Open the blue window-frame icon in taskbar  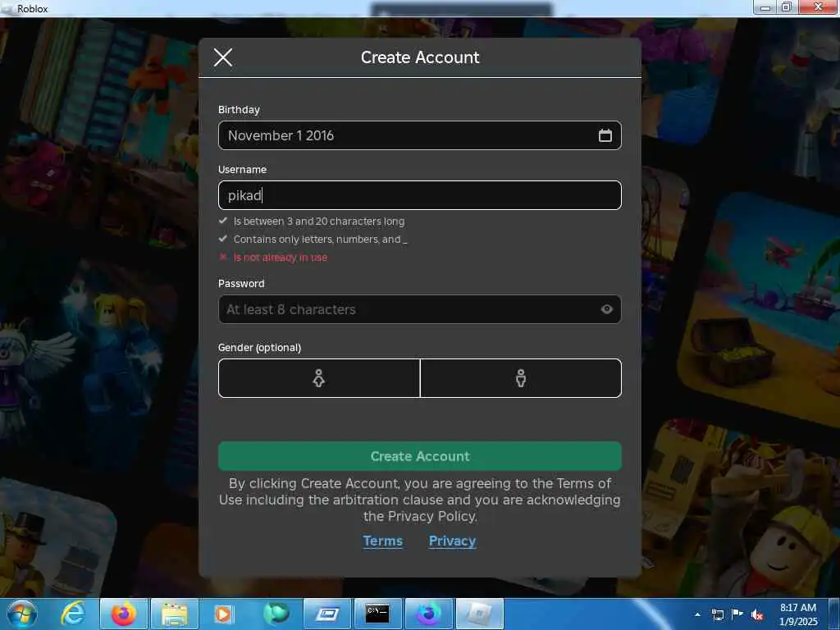tap(326, 614)
